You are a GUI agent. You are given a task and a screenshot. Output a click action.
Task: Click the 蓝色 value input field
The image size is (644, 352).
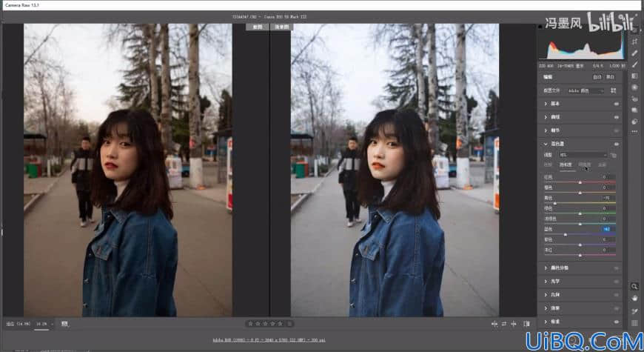click(x=607, y=229)
